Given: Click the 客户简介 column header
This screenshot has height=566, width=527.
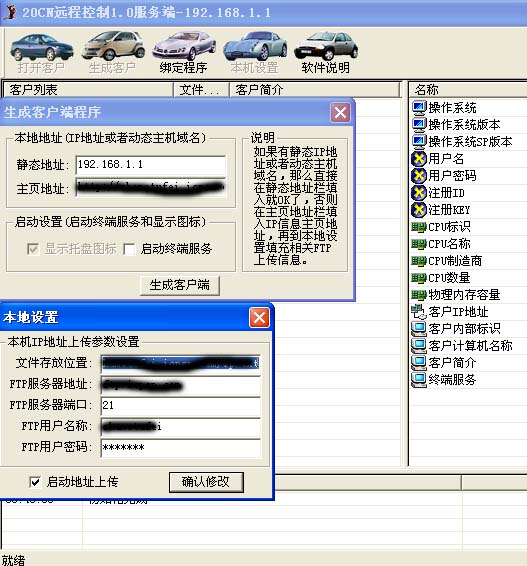Looking at the screenshot, I should (x=315, y=90).
